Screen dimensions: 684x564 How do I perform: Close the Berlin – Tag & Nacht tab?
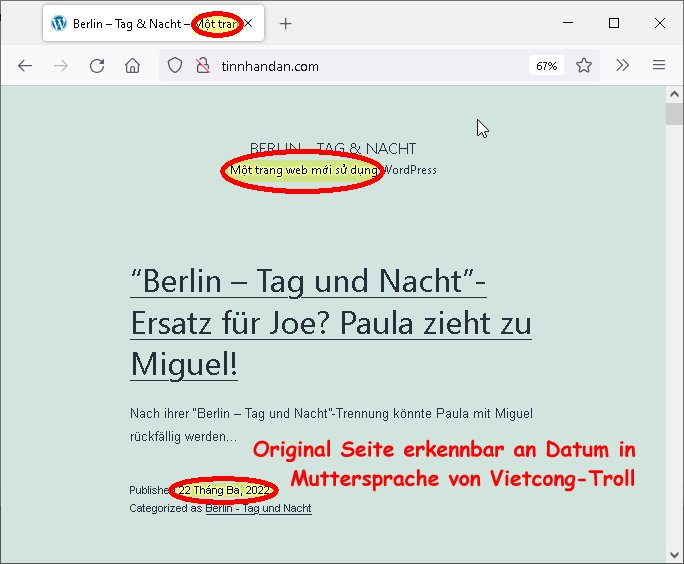pos(249,24)
